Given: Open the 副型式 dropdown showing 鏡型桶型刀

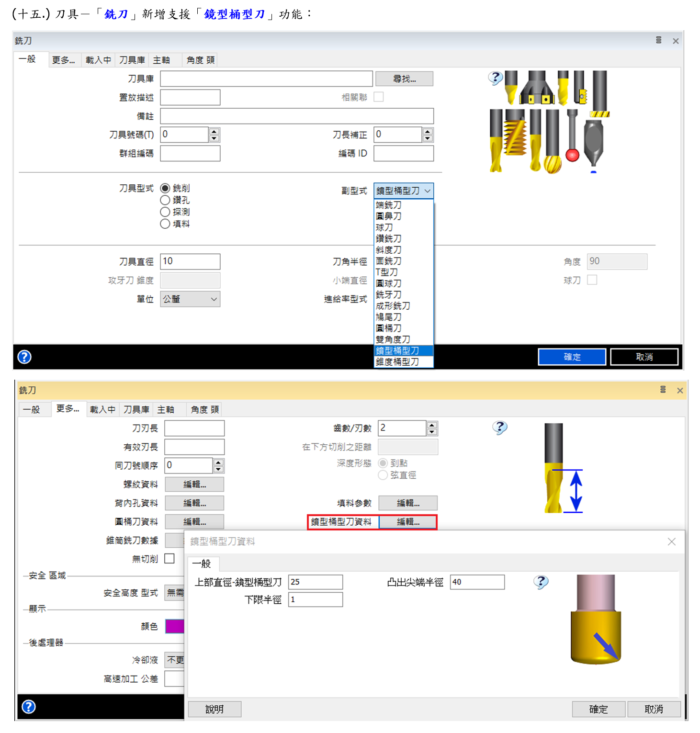Looking at the screenshot, I should click(x=403, y=191).
